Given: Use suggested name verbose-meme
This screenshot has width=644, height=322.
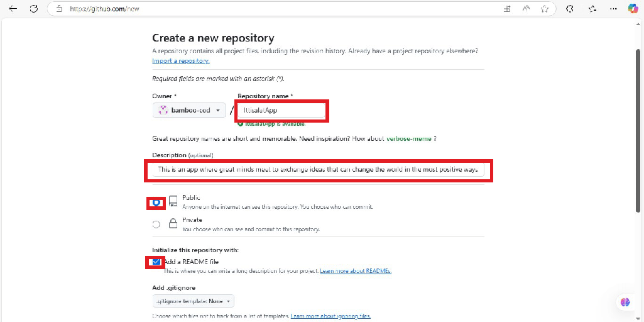Looking at the screenshot, I should (408, 139).
